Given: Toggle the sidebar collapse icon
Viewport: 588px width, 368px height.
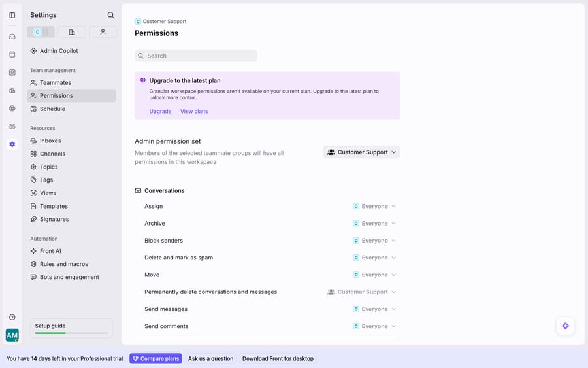Looking at the screenshot, I should tap(12, 16).
